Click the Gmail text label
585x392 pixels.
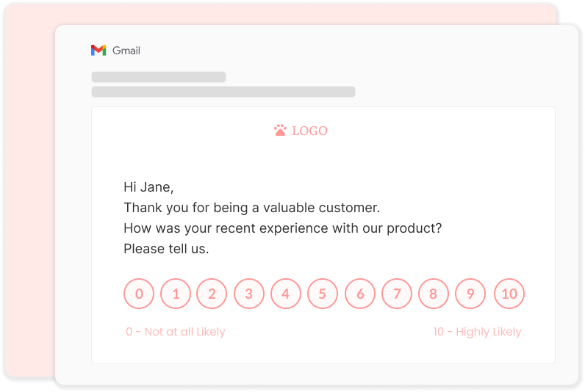coord(126,51)
